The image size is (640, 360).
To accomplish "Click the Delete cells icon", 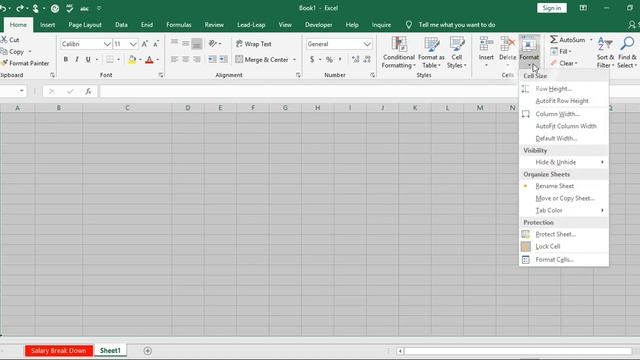I will (x=508, y=44).
